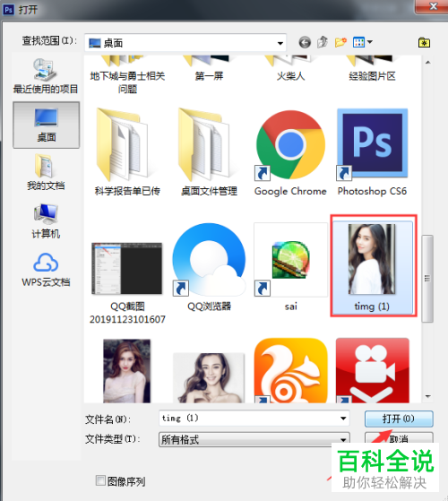448x501 pixels.
Task: Click the 打开(O) button
Action: 399,419
